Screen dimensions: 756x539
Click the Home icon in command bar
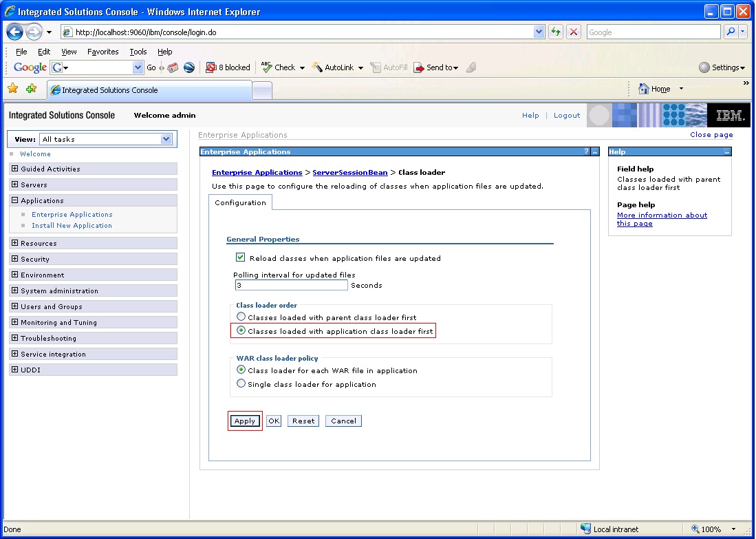(x=644, y=89)
